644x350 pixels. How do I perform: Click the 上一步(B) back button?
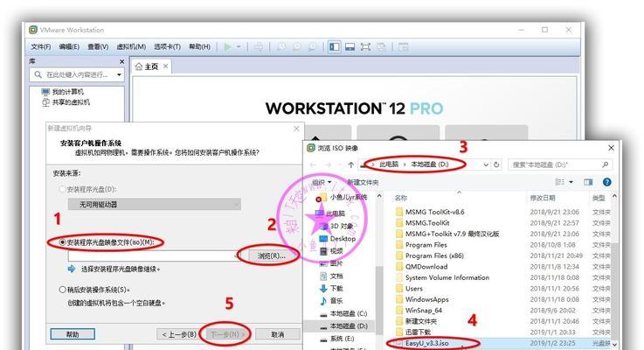click(179, 334)
